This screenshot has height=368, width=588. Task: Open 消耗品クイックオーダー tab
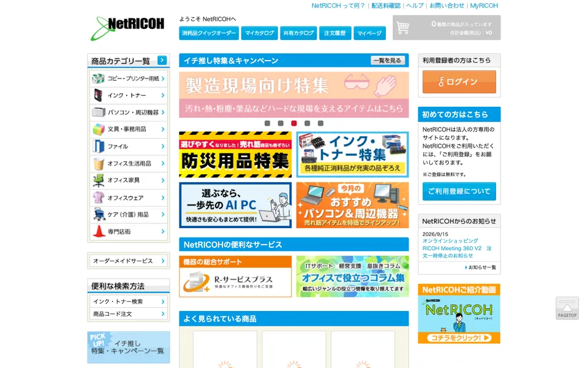[x=209, y=33]
